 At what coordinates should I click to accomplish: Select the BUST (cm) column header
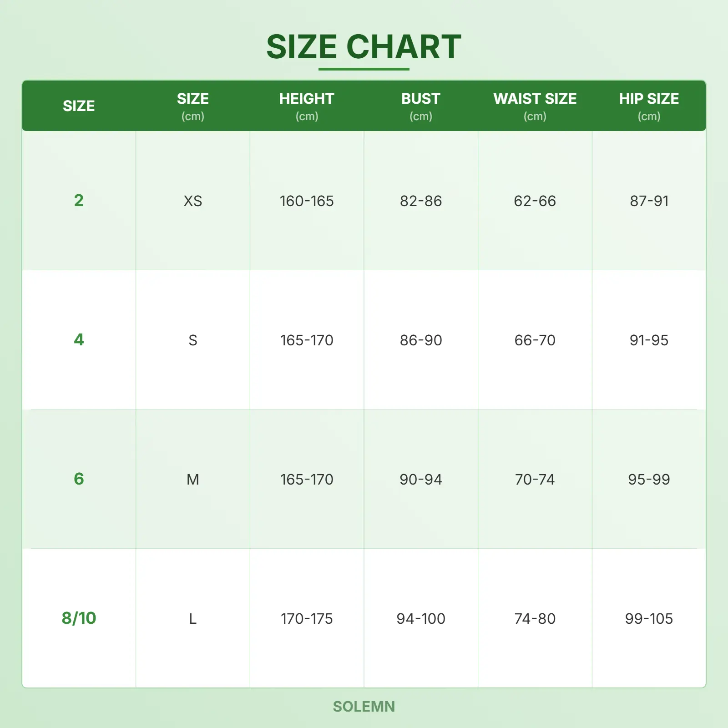point(420,106)
